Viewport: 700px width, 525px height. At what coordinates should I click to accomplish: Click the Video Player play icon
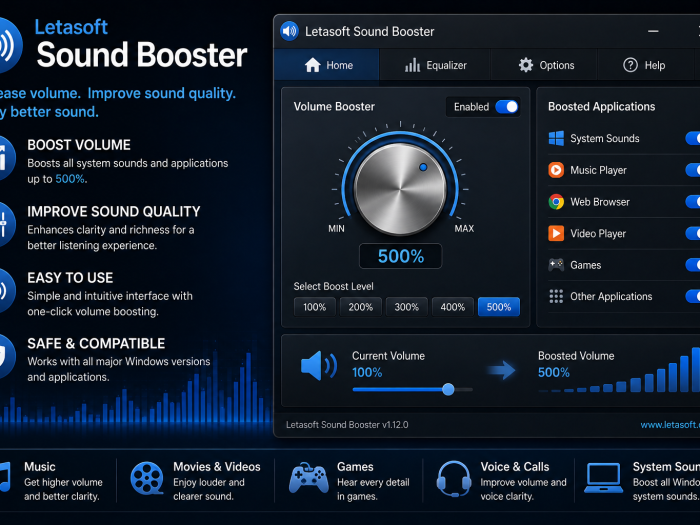click(556, 233)
